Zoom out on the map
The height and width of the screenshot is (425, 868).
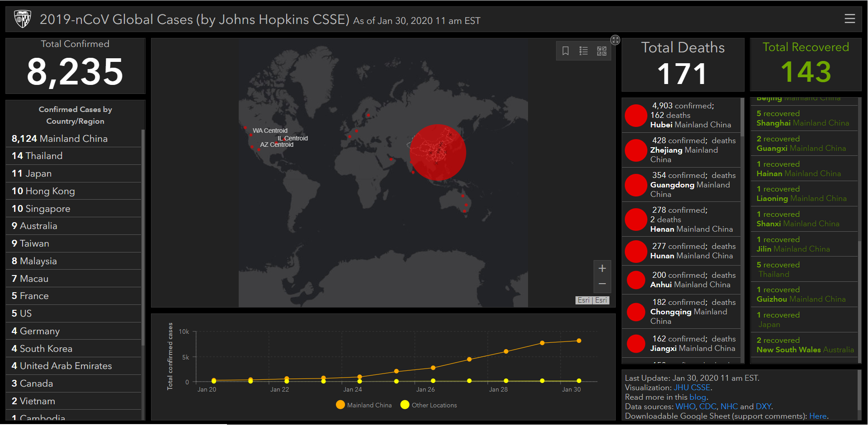[x=602, y=284]
